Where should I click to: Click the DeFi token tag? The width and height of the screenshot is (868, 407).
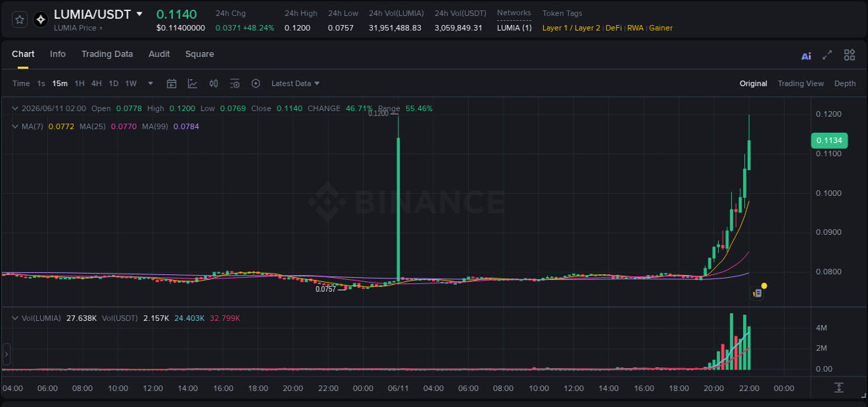(613, 28)
